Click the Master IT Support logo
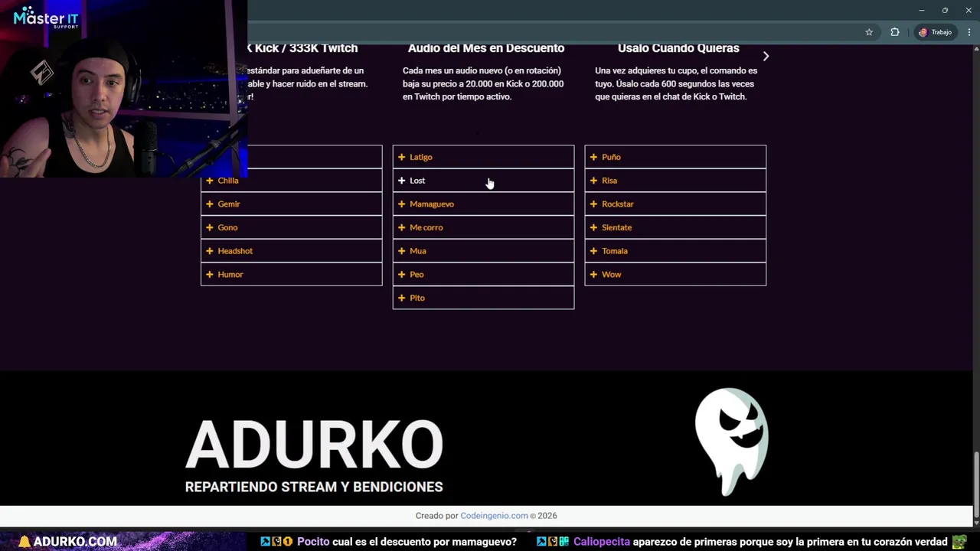Viewport: 980px width, 551px height. click(x=46, y=18)
